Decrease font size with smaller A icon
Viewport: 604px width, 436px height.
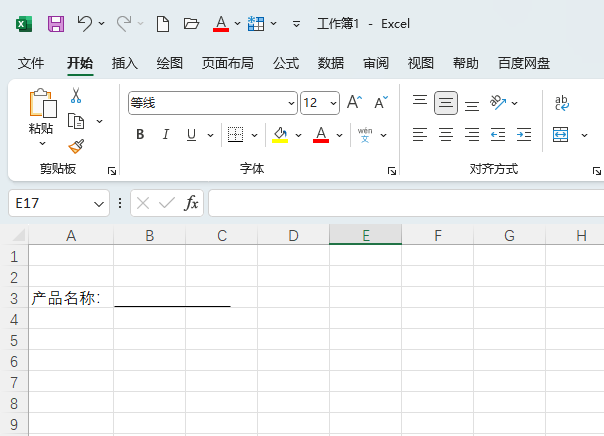381,103
